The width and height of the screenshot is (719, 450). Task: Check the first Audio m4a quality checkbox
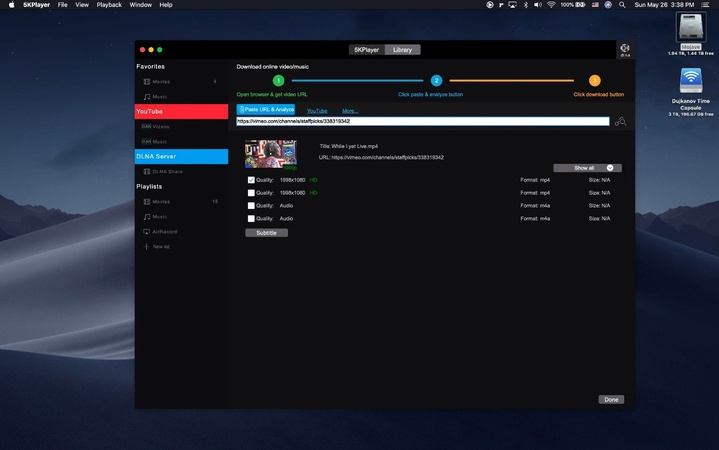click(251, 205)
